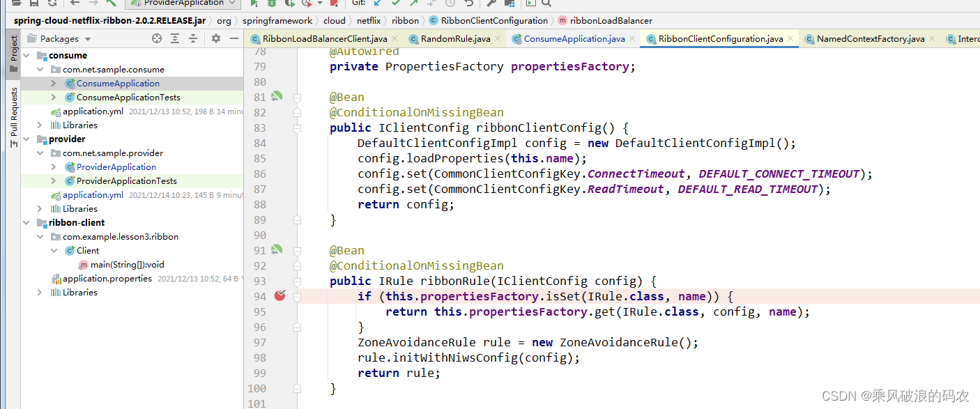The image size is (980, 409).
Task: Expand the Libraries node under consume
Action: point(40,125)
